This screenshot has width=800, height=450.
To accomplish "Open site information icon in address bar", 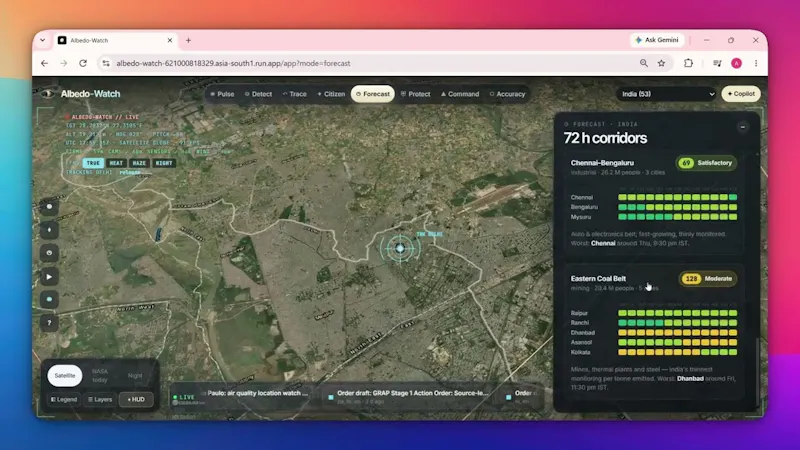I will (106, 63).
